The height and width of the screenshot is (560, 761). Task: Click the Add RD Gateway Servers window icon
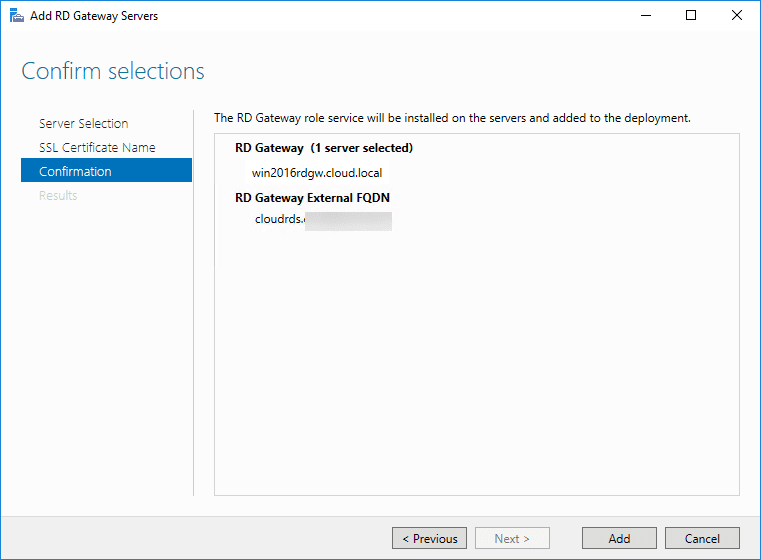(16, 16)
